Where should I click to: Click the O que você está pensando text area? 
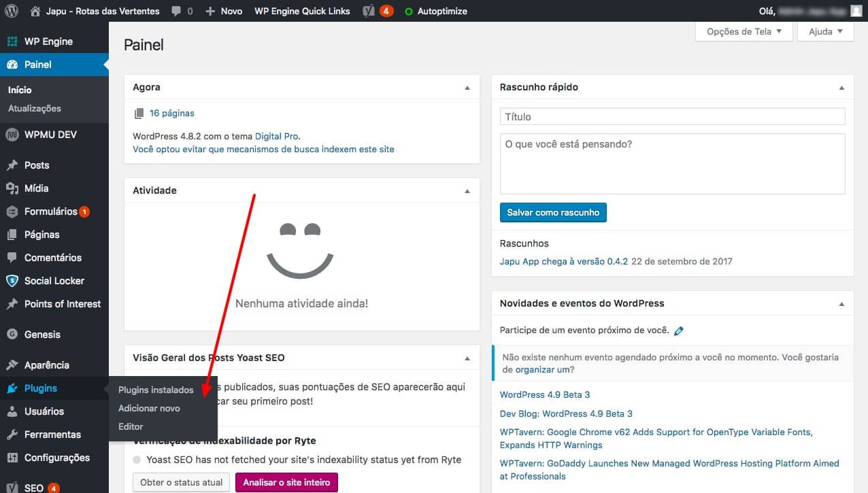[672, 164]
